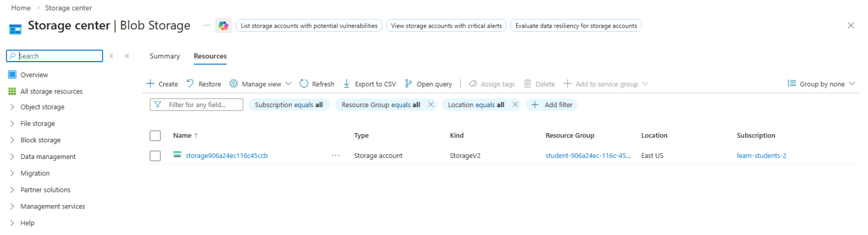Check the storage906a24ec116c45ccb row checkbox
868x235 pixels.
tap(155, 156)
